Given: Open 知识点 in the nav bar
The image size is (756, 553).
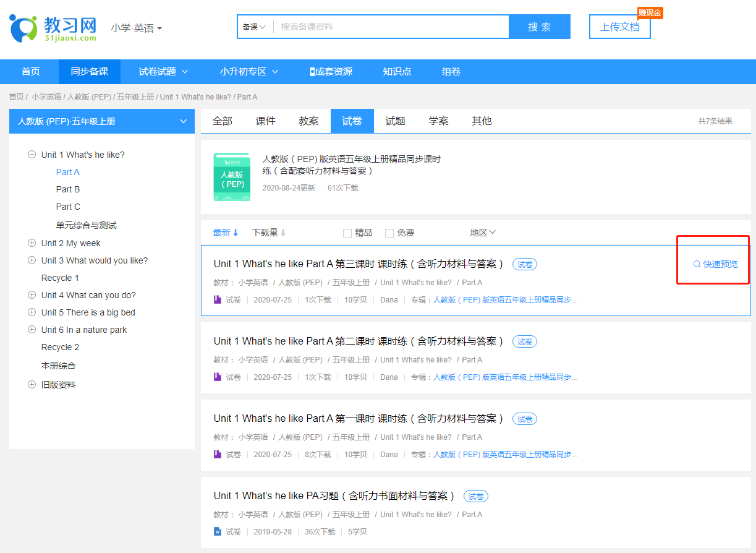Looking at the screenshot, I should [x=397, y=72].
